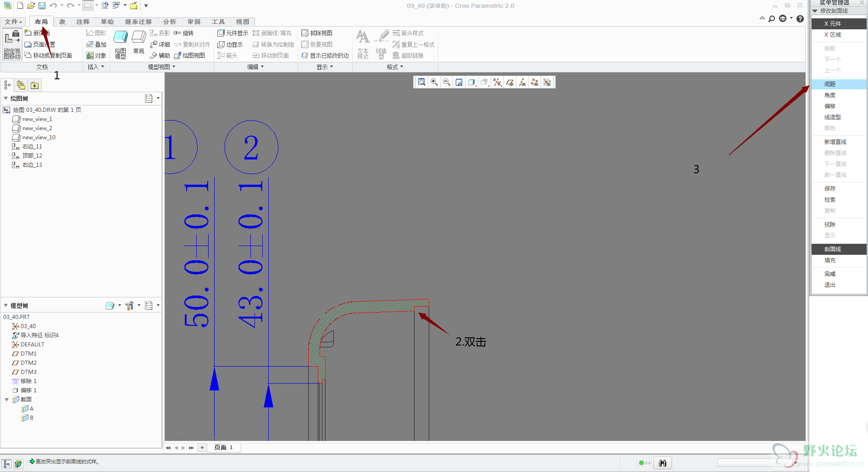Click 显示已修改的边 show modified edges
The height and width of the screenshot is (472, 868).
[325, 55]
